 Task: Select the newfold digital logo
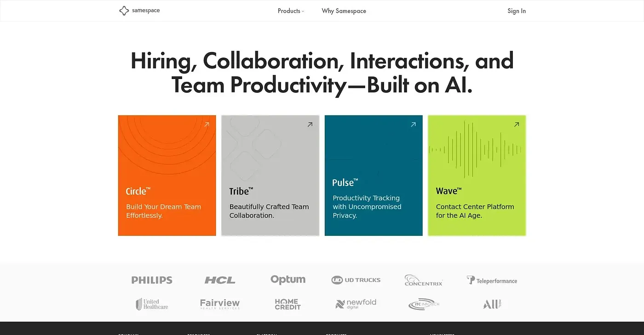tap(356, 304)
